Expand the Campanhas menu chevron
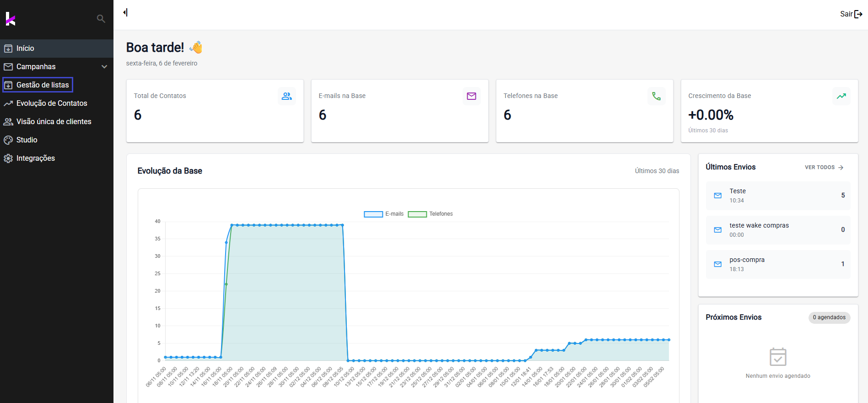868x403 pixels. [x=104, y=67]
